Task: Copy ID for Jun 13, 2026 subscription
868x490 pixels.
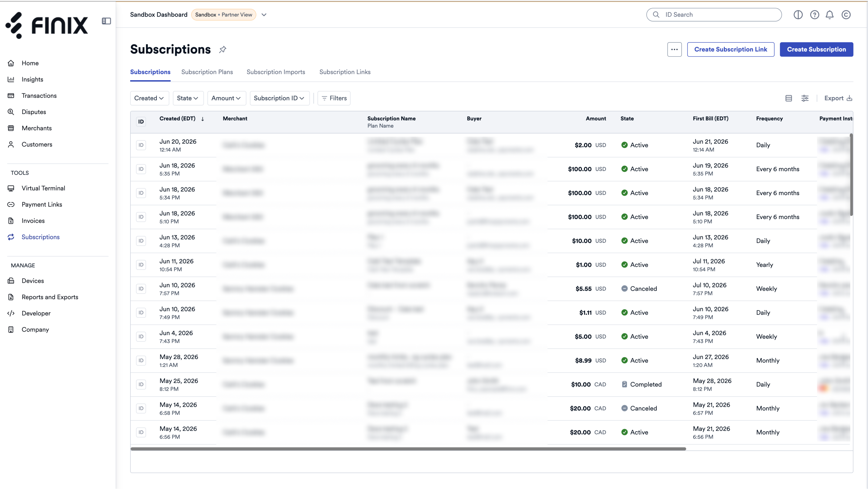Action: click(x=141, y=241)
